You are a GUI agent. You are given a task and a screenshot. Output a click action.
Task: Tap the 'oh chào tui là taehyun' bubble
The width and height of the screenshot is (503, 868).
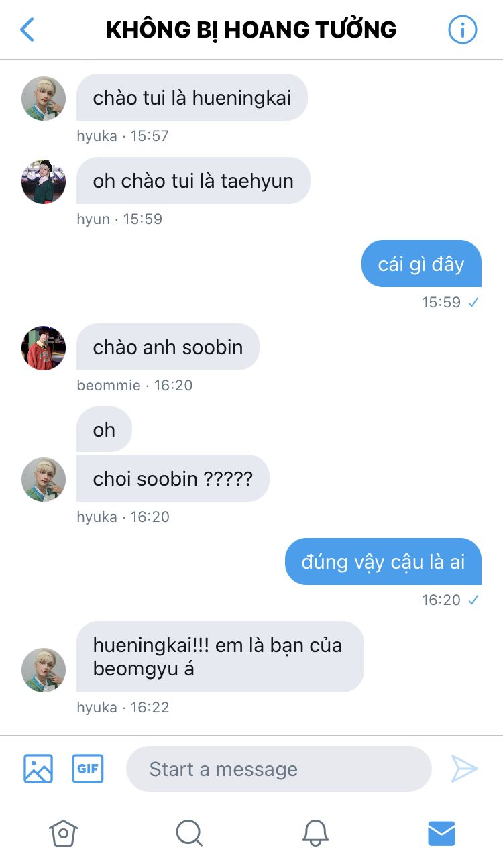[x=193, y=180]
